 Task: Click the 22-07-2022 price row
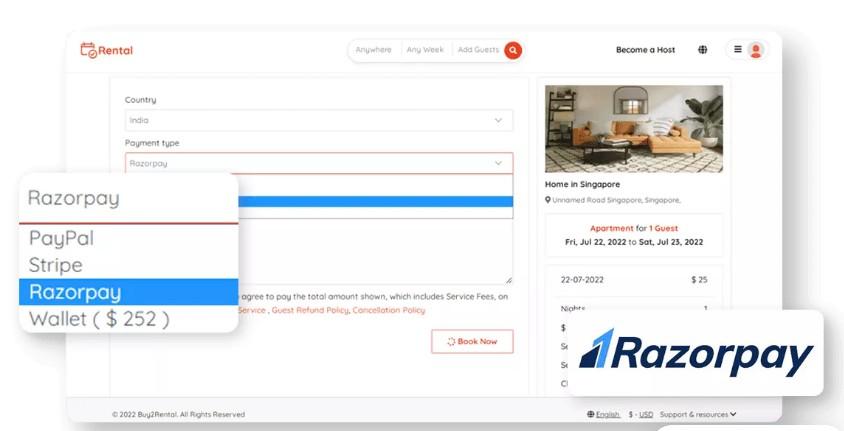point(634,280)
